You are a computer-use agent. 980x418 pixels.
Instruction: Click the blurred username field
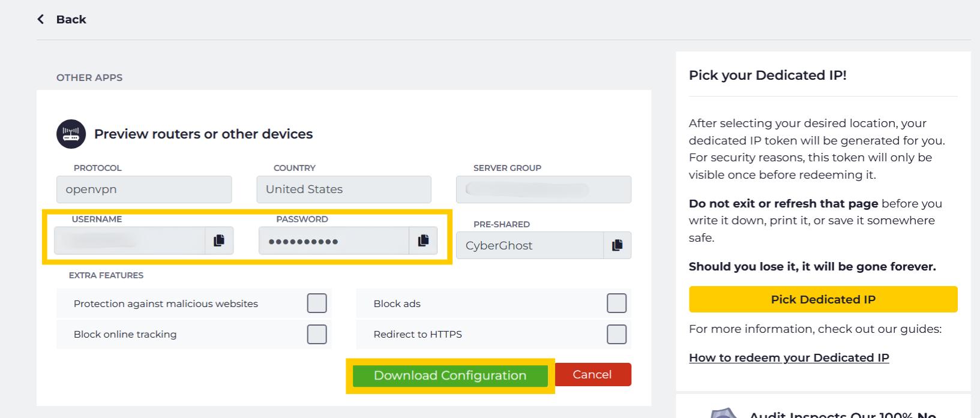point(130,240)
